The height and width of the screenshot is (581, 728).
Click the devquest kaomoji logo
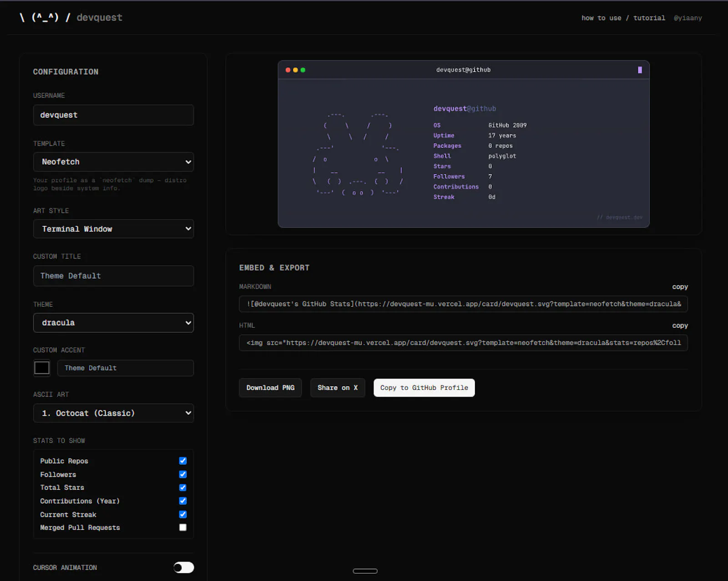[45, 17]
